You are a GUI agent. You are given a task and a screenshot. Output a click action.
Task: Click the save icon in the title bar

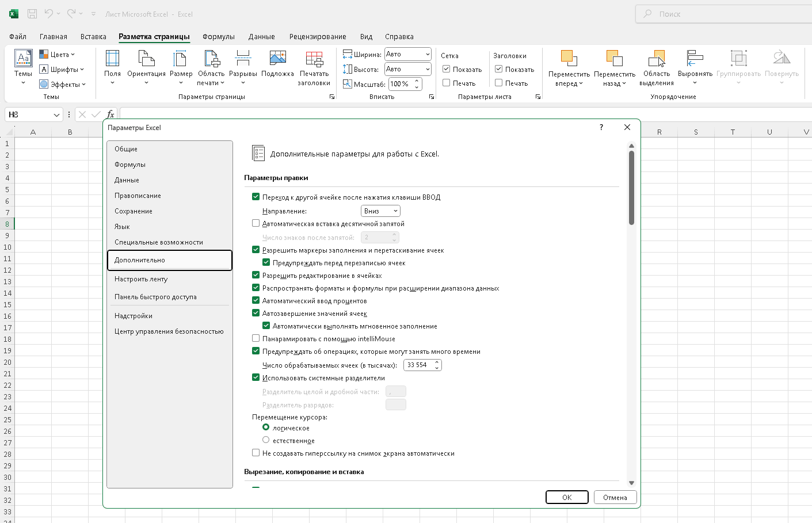[x=32, y=14]
